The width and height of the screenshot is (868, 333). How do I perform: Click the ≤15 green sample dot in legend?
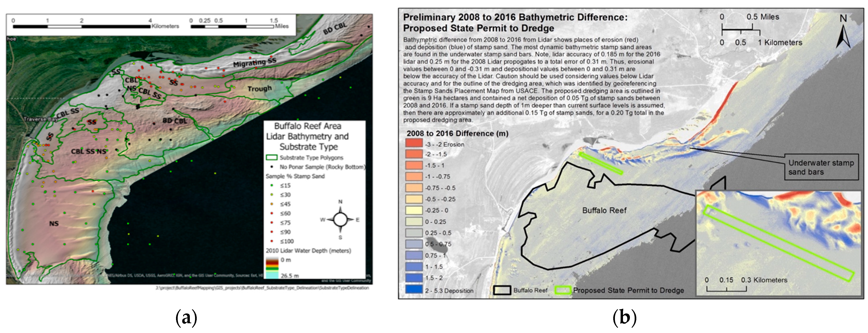pyautogui.click(x=272, y=185)
